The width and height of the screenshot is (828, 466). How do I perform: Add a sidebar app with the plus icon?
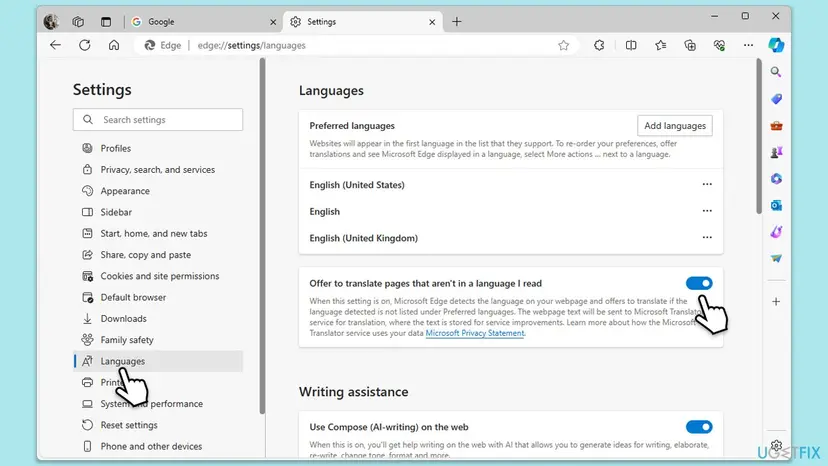pyautogui.click(x=776, y=302)
